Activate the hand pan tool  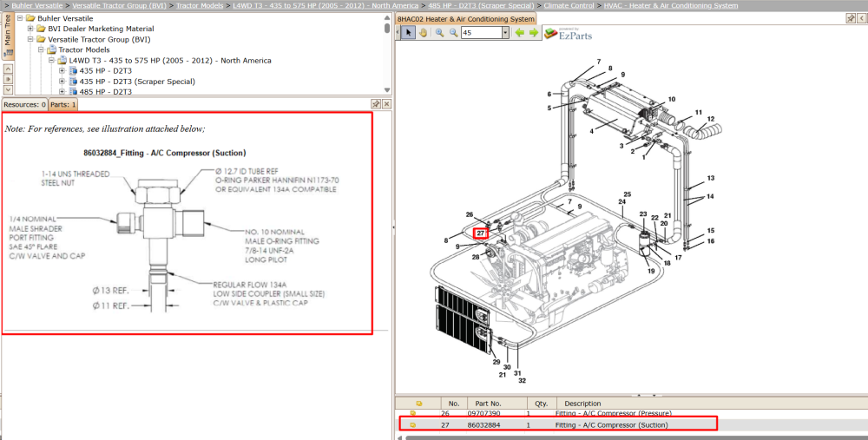pos(423,33)
